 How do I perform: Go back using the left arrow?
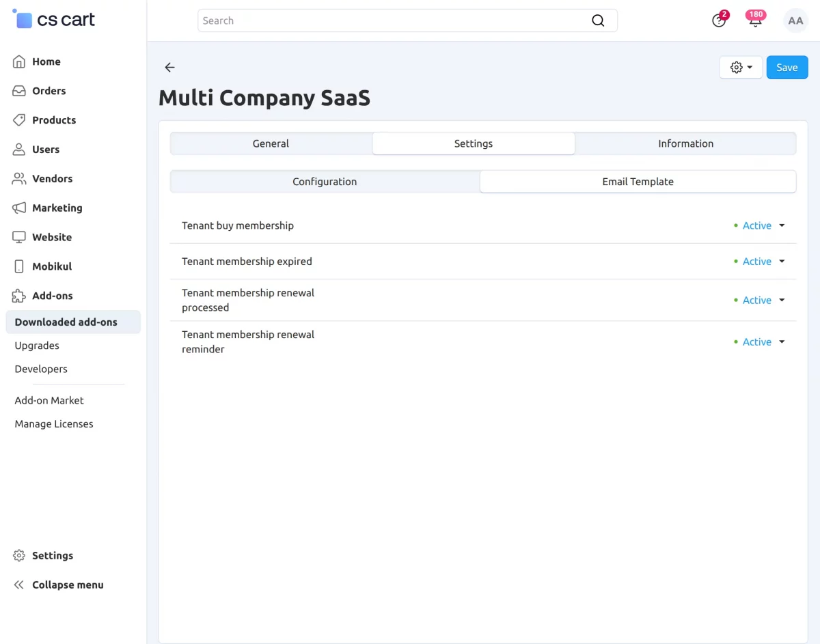(169, 68)
